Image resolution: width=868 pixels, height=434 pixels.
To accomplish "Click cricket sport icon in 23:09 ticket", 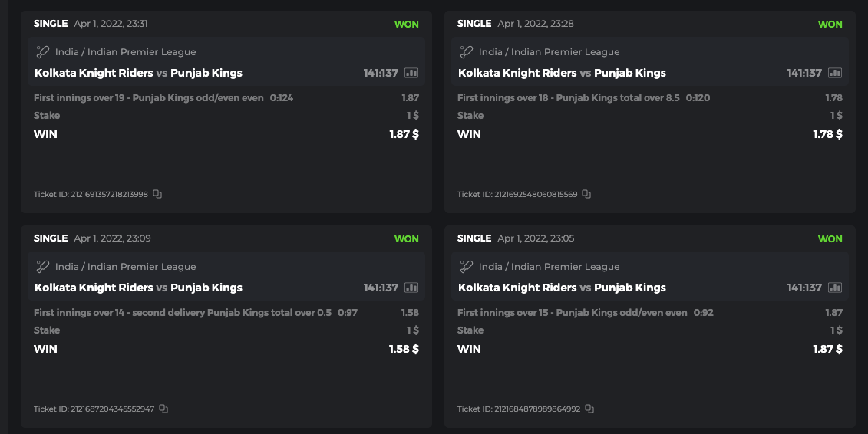I will coord(43,267).
